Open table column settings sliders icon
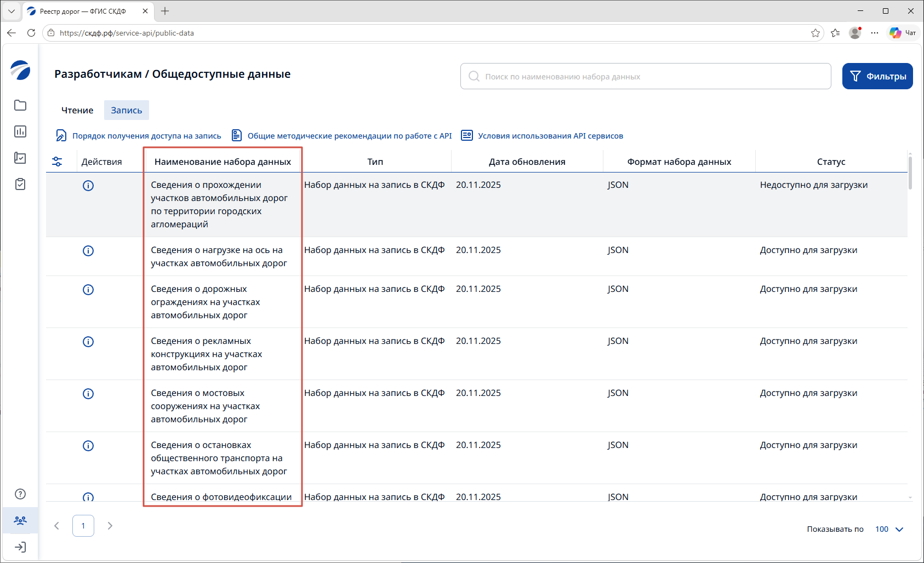924x563 pixels. [x=57, y=162]
